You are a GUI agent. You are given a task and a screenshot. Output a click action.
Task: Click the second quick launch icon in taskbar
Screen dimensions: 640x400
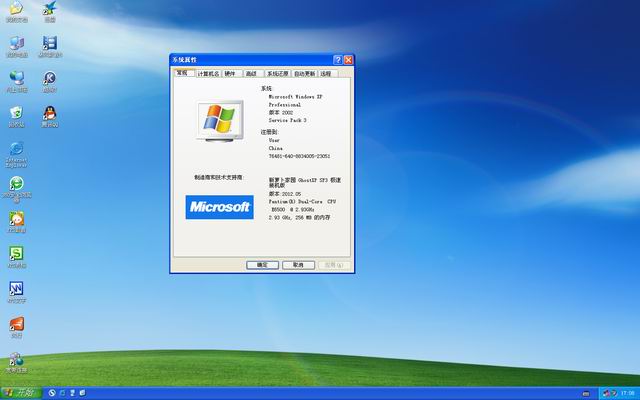pos(62,393)
